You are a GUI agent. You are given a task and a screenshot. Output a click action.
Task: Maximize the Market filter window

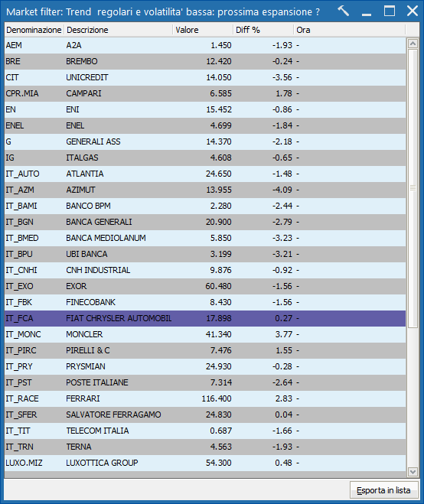coord(390,11)
